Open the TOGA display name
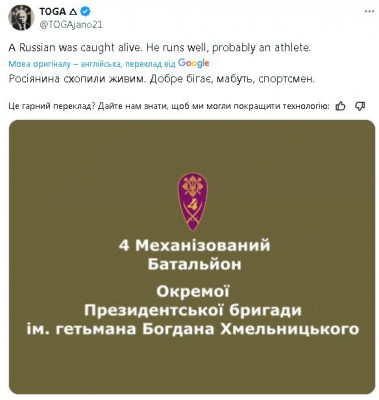Viewport: 379px width, 400px height. pyautogui.click(x=53, y=12)
